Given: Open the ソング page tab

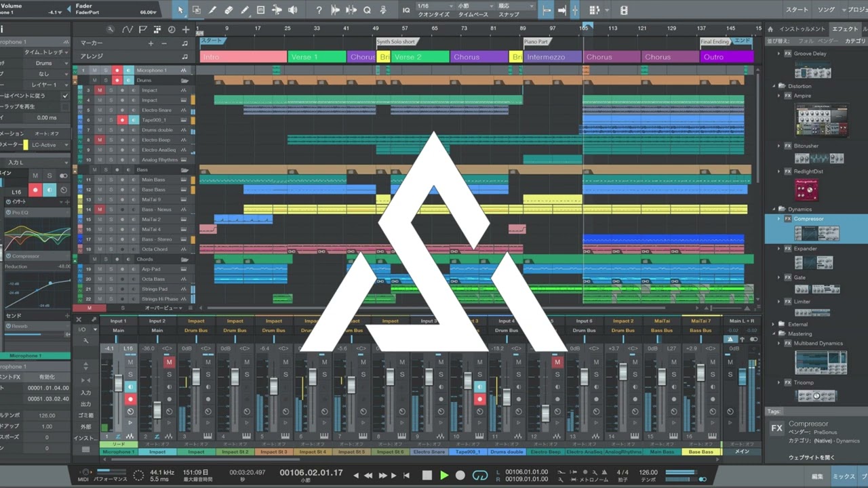Looking at the screenshot, I should 826,9.
